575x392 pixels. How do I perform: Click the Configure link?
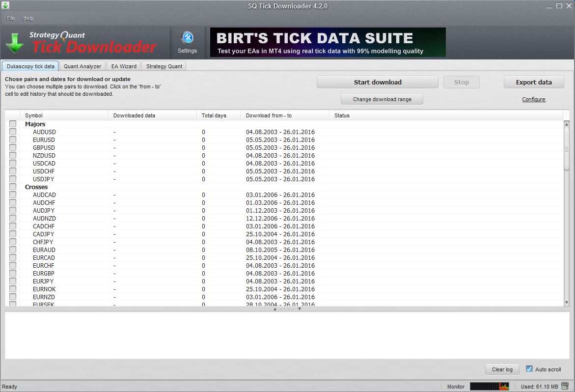tap(533, 99)
